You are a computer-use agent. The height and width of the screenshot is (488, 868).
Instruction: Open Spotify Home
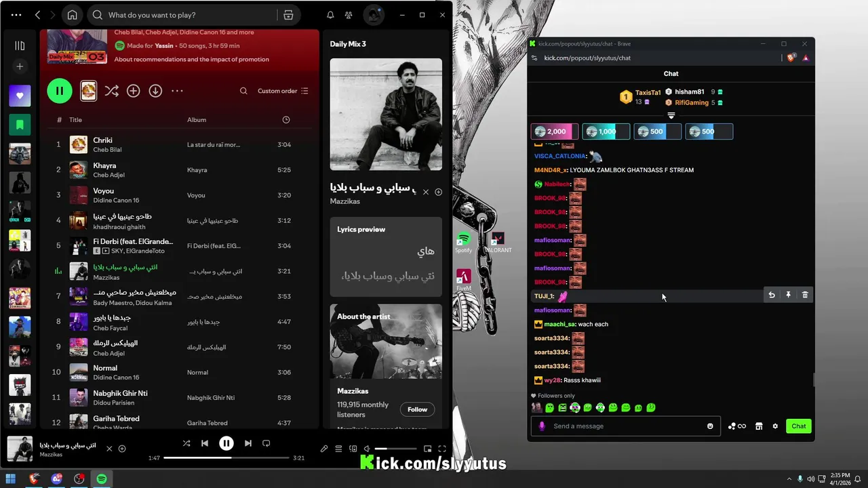[x=73, y=15]
